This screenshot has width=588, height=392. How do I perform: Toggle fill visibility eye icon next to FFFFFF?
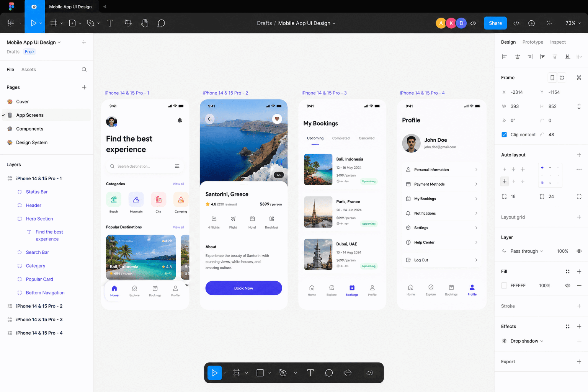568,286
